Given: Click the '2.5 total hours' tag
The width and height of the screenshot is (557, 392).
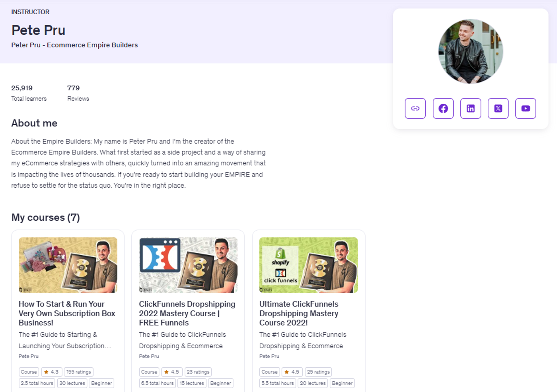Looking at the screenshot, I should pyautogui.click(x=37, y=383).
